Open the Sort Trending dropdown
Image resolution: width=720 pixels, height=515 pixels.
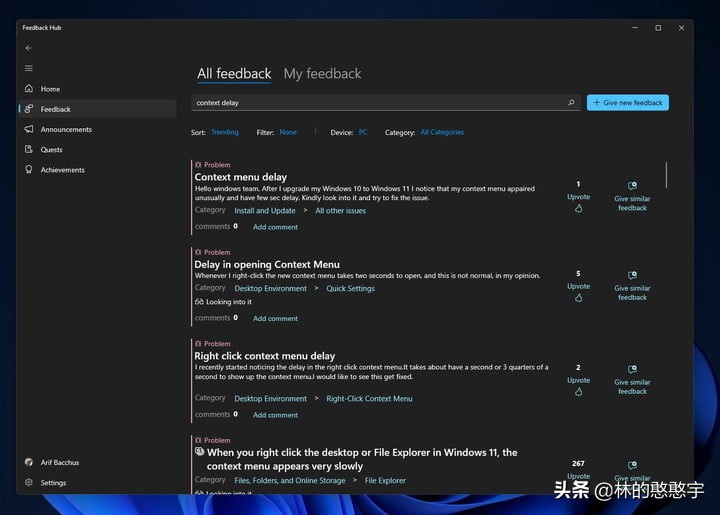pyautogui.click(x=225, y=132)
